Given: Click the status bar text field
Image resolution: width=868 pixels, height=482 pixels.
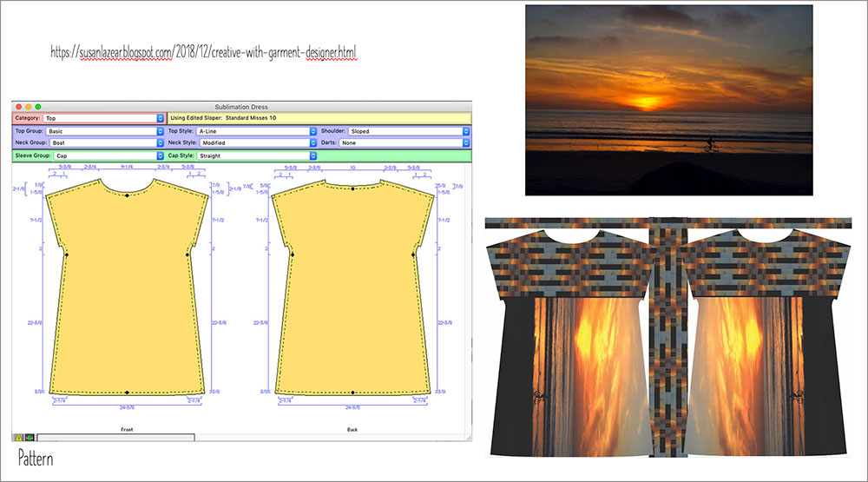Looking at the screenshot, I should tap(115, 438).
